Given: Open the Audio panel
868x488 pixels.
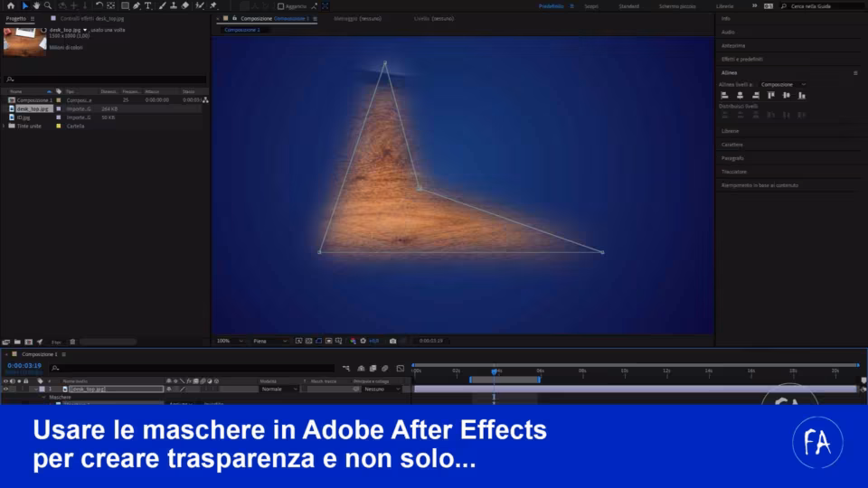Looking at the screenshot, I should 728,33.
